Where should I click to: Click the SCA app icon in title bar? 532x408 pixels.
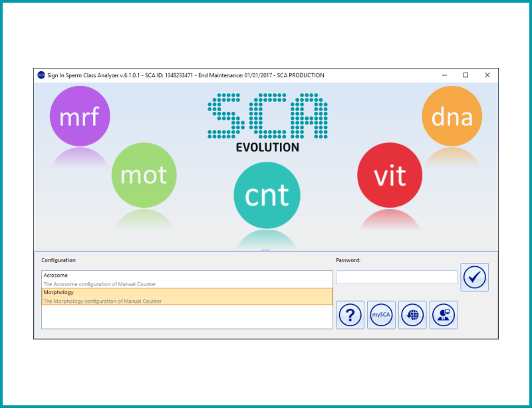coord(41,75)
